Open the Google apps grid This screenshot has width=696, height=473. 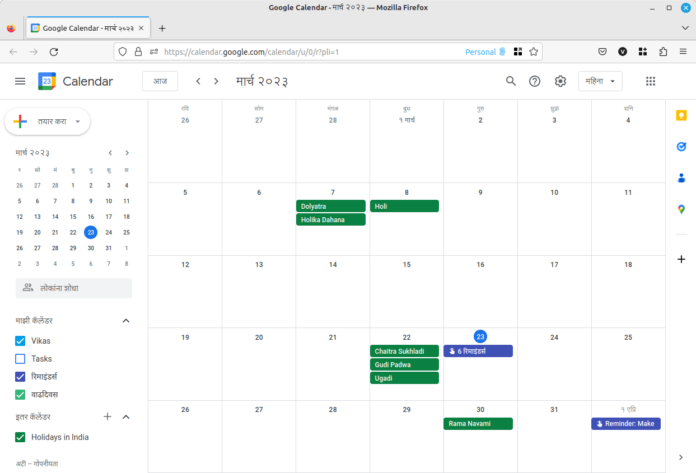coord(650,81)
